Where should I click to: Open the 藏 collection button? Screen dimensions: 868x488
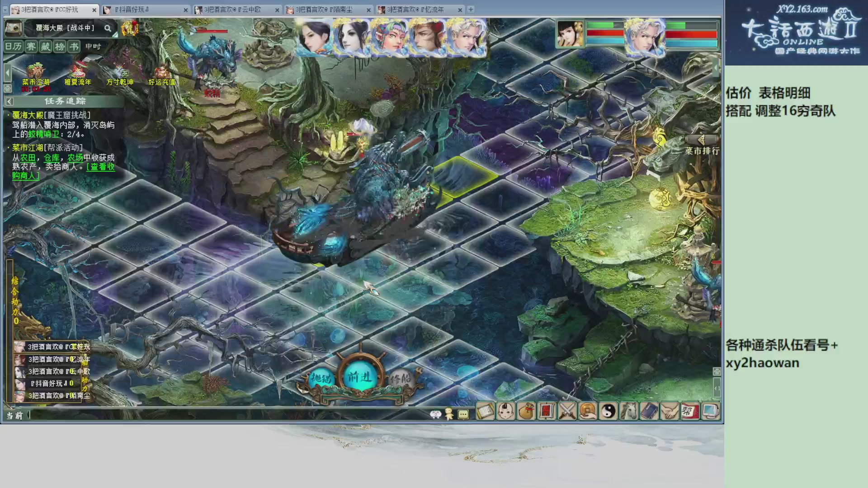point(45,47)
